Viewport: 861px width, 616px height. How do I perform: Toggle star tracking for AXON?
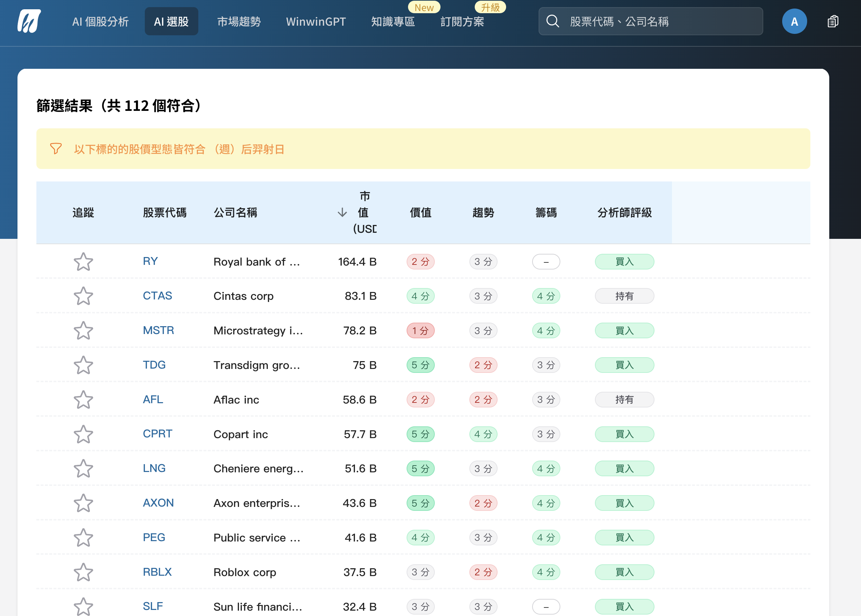(83, 503)
